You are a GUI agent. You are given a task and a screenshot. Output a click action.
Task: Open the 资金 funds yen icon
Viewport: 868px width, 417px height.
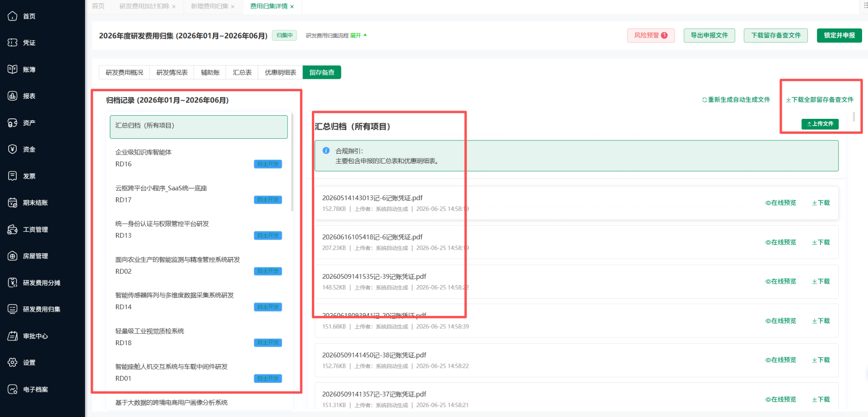pos(13,149)
